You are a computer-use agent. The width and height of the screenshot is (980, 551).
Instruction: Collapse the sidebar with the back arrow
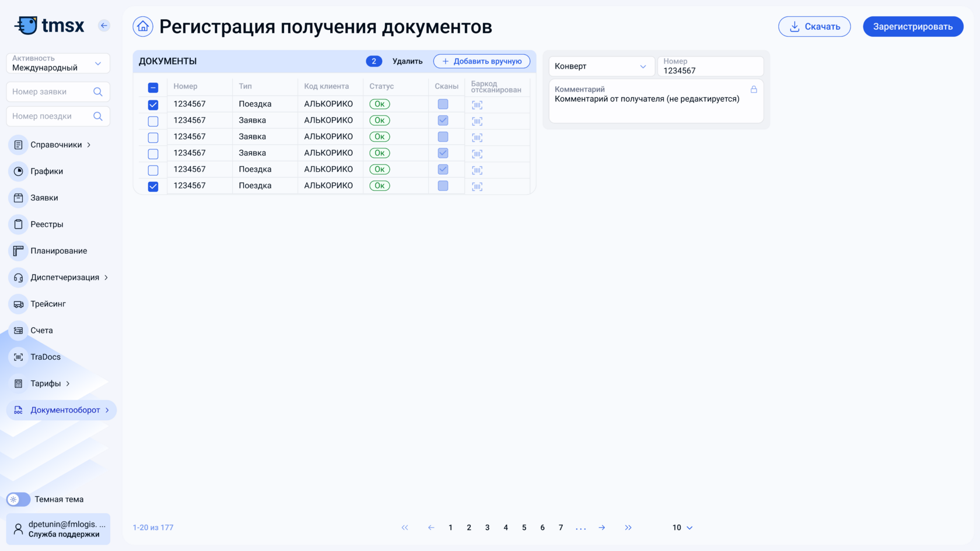104,26
